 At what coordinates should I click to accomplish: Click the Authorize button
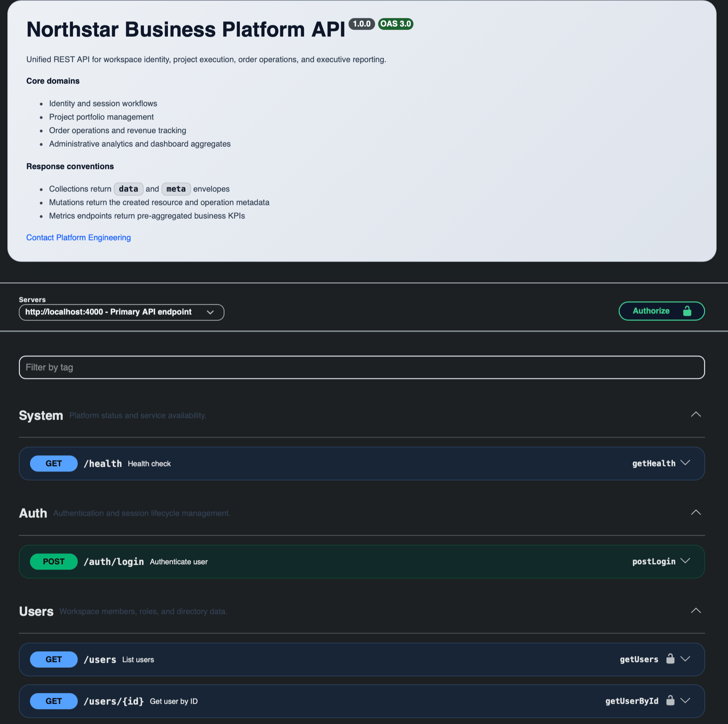[662, 311]
